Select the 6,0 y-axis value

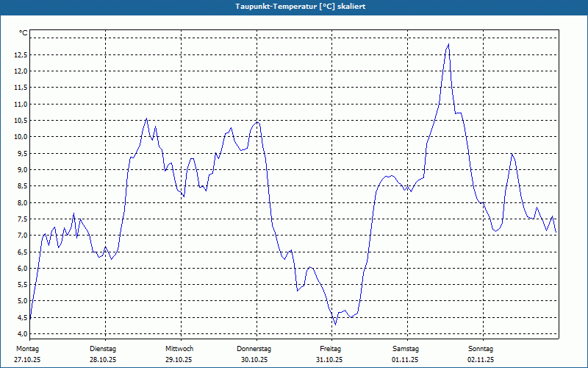coord(22,268)
